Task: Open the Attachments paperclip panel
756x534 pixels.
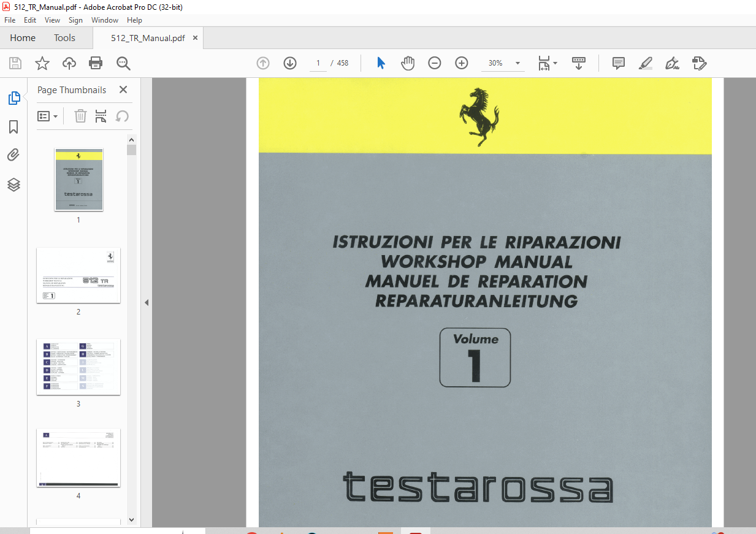Action: click(13, 155)
